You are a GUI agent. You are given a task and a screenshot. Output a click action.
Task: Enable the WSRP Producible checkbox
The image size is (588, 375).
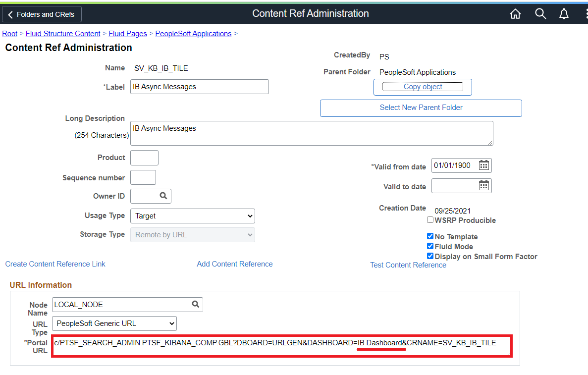tap(430, 220)
